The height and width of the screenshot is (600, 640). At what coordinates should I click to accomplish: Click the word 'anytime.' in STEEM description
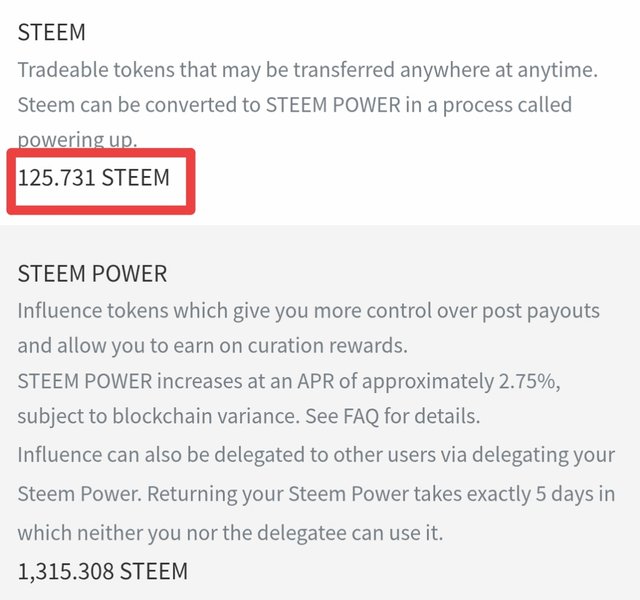point(558,70)
